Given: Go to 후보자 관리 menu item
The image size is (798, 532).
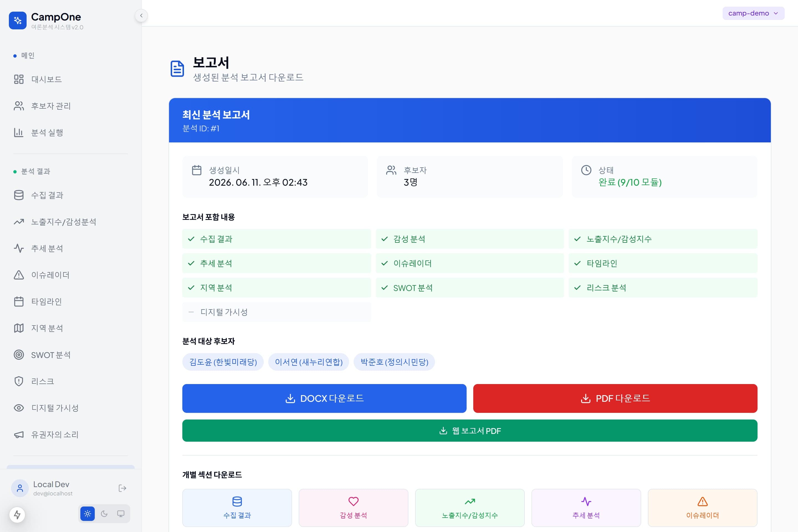Looking at the screenshot, I should pos(71,106).
